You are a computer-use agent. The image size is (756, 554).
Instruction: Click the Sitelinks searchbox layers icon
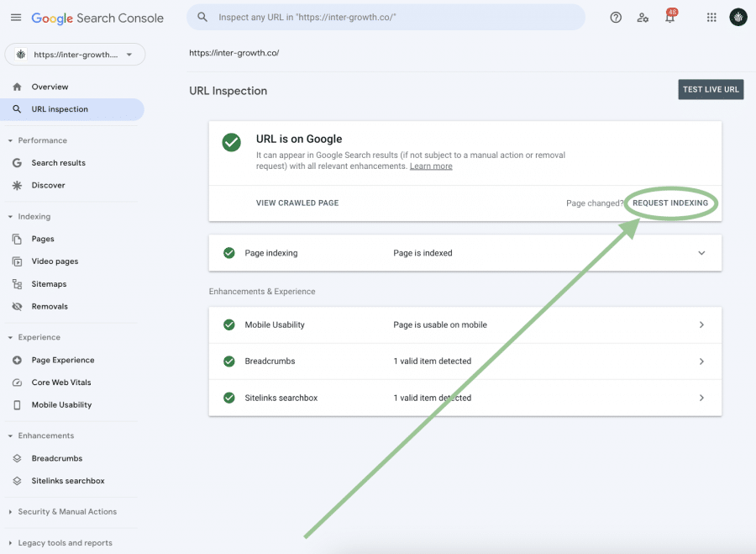(x=17, y=481)
